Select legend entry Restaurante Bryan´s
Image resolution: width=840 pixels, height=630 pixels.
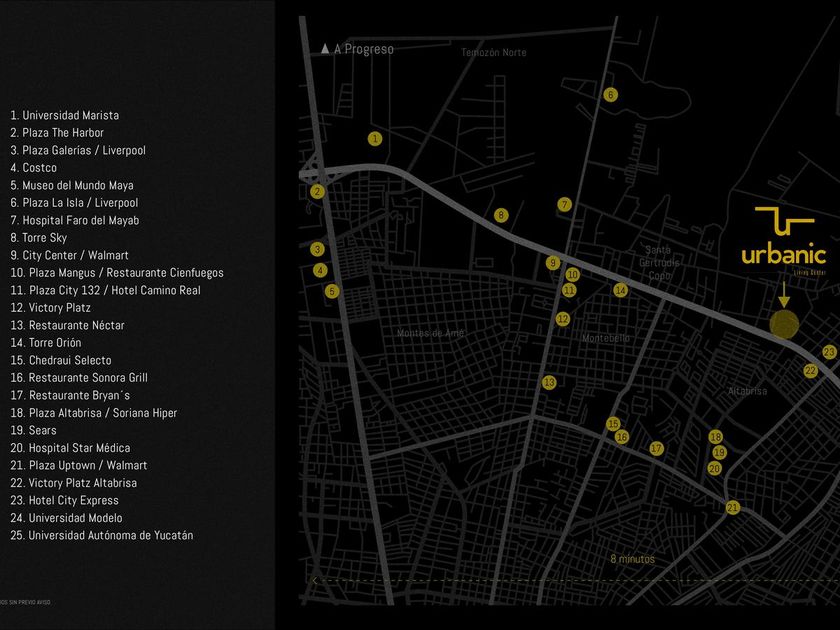pyautogui.click(x=70, y=395)
